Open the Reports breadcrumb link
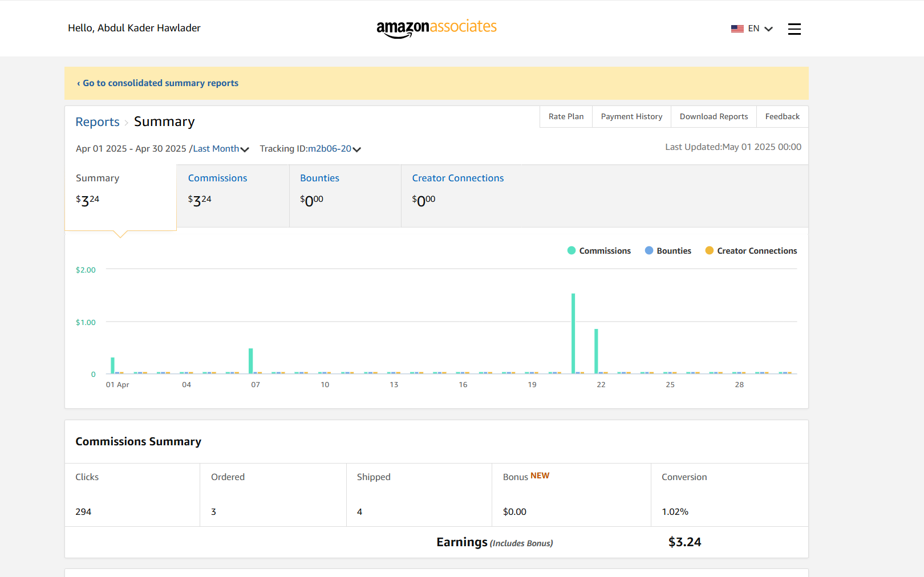Viewport: 924px width, 577px height. (x=98, y=122)
